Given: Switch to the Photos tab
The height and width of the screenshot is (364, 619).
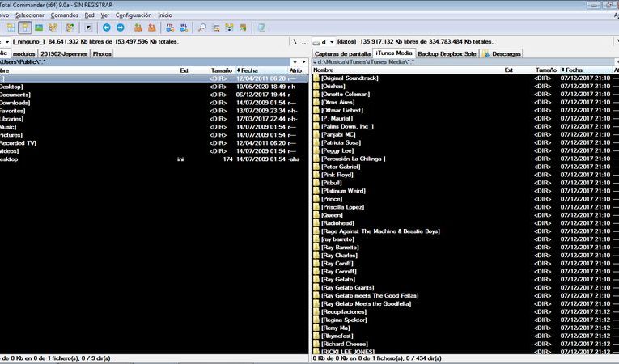Looking at the screenshot, I should [102, 53].
